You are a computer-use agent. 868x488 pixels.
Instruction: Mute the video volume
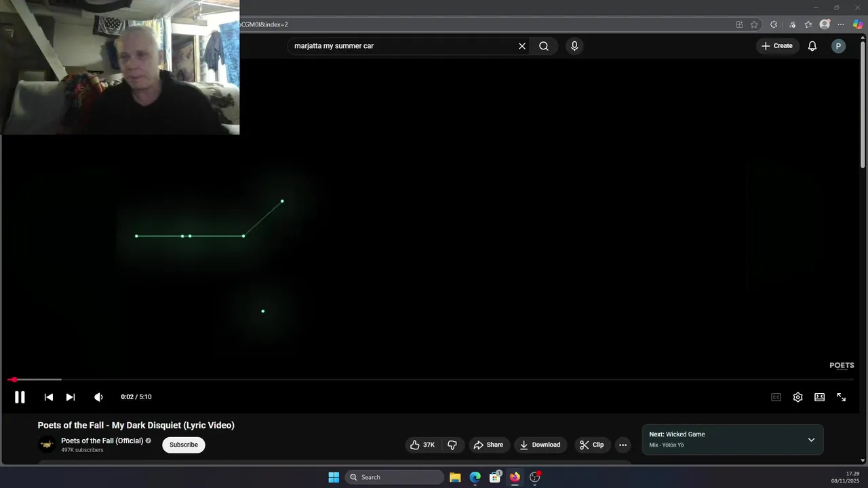(x=98, y=397)
